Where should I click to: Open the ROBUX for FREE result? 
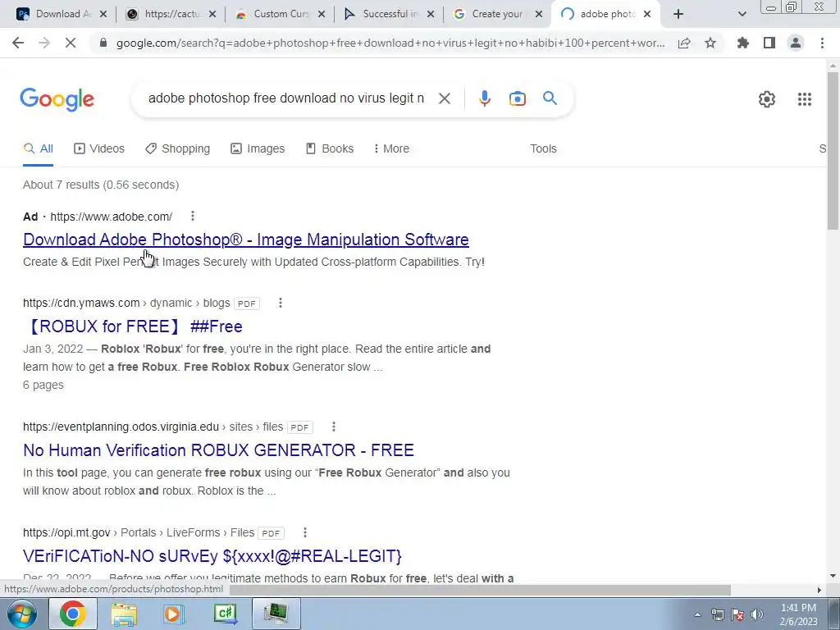point(133,326)
